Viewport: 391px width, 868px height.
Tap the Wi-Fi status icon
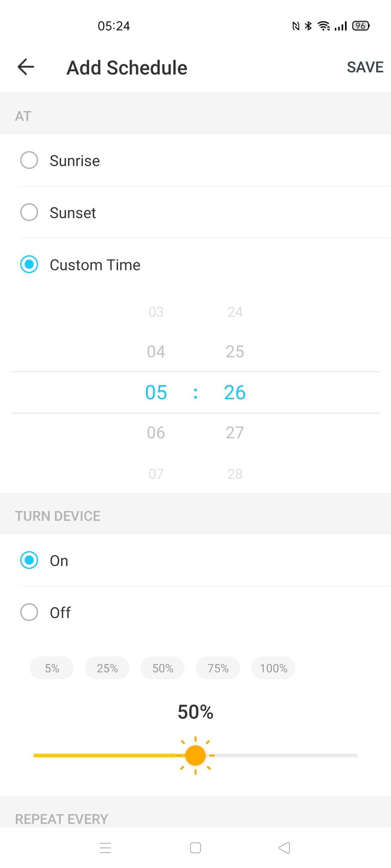point(324,26)
